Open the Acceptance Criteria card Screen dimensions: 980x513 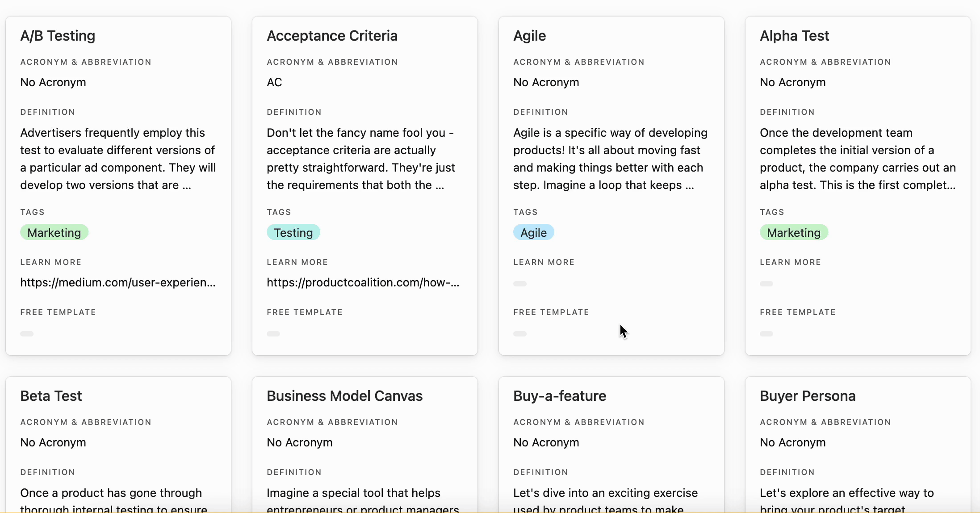tap(332, 36)
